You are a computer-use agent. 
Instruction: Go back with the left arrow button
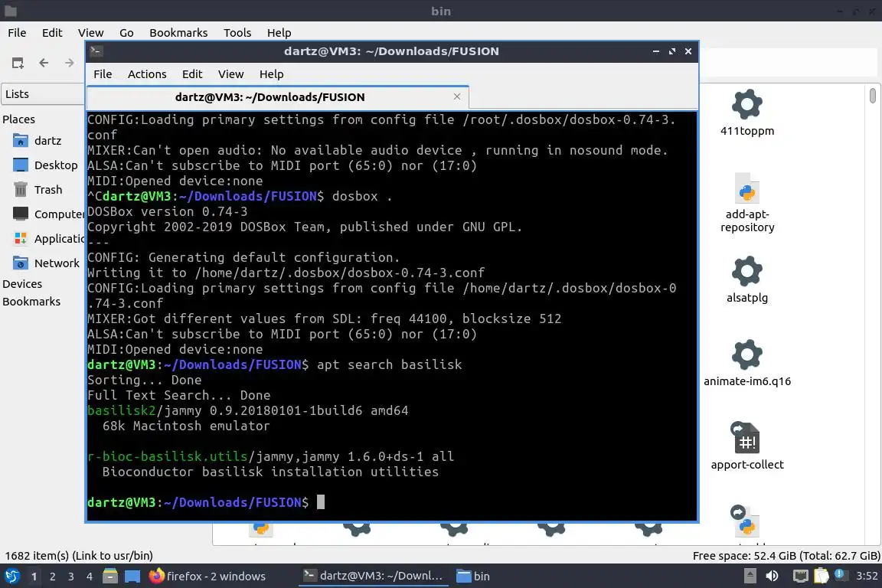(x=44, y=63)
